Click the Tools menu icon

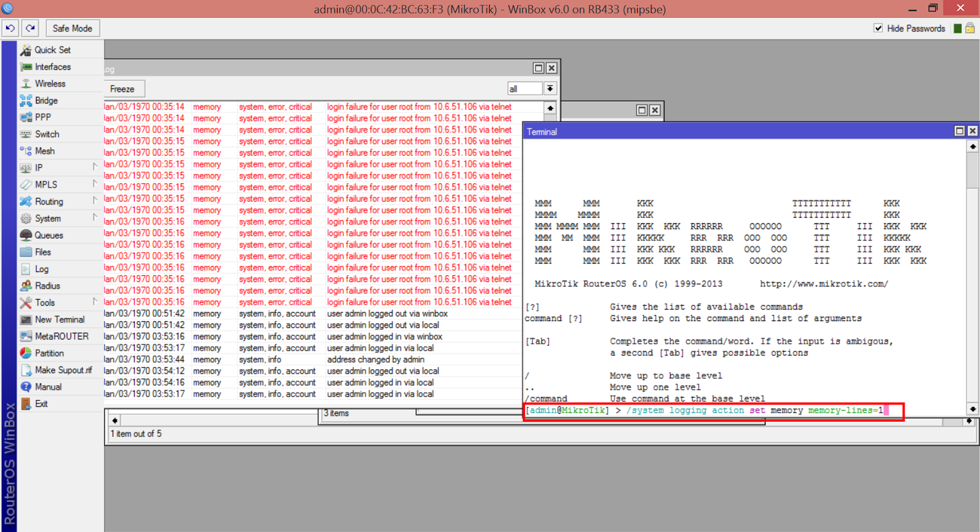(26, 303)
